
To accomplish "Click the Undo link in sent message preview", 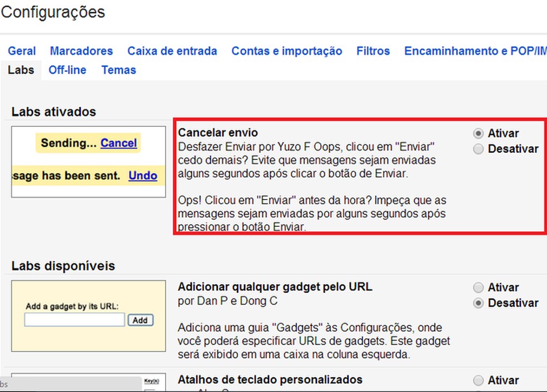I will pos(142,176).
